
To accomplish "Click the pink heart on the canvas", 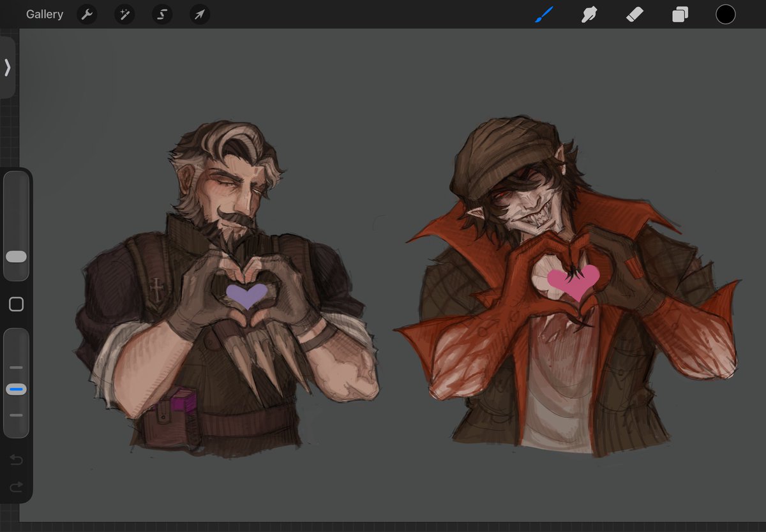I will tap(573, 281).
